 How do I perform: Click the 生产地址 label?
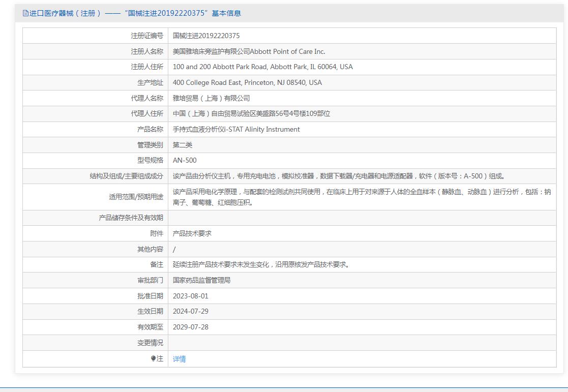click(x=151, y=82)
